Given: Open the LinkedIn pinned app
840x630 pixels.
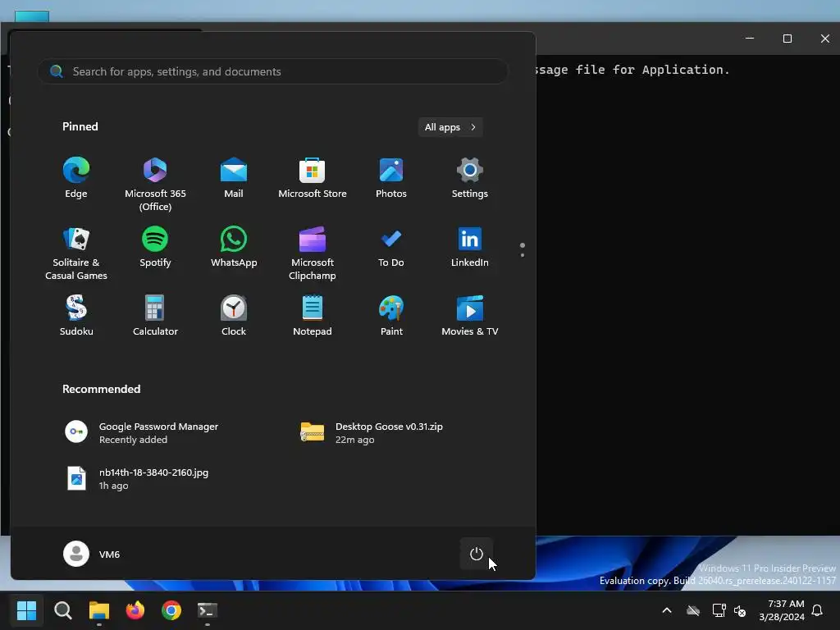Looking at the screenshot, I should click(470, 248).
